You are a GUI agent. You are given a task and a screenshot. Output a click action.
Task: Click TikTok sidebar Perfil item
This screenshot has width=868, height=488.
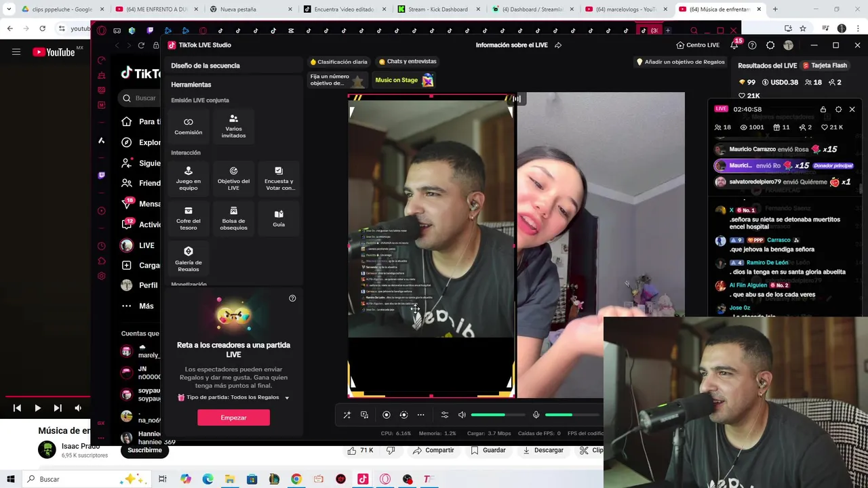click(x=140, y=285)
